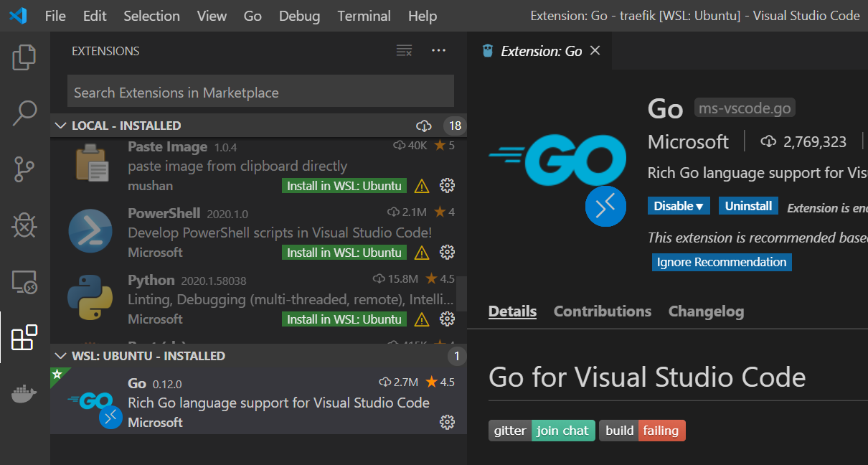Open the Terminal menu
Image resolution: width=868 pixels, height=465 pixels.
coord(364,16)
